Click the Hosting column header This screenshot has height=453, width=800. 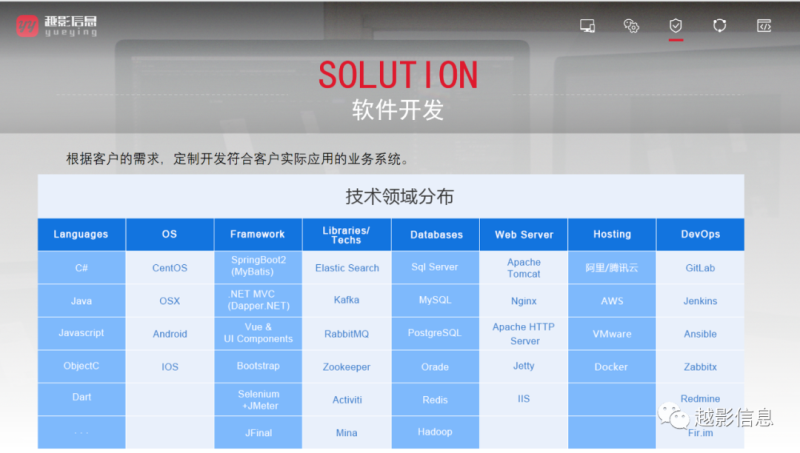[612, 234]
